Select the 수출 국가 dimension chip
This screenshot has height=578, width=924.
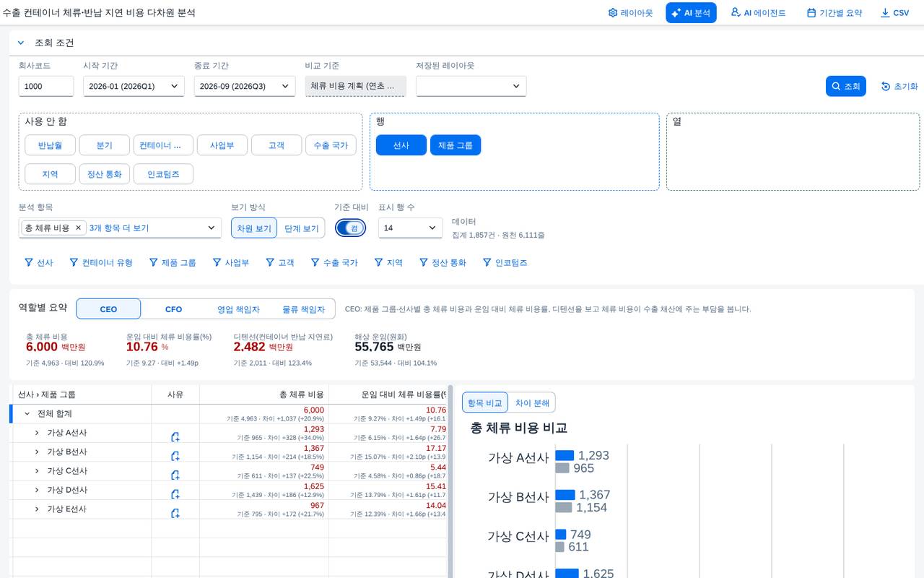coord(331,145)
